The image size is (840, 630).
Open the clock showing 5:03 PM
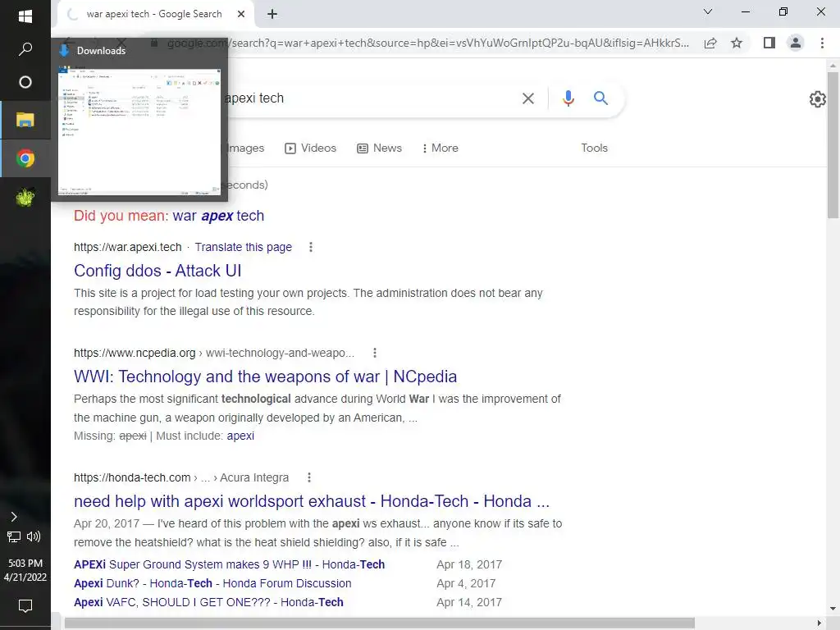[x=25, y=570]
